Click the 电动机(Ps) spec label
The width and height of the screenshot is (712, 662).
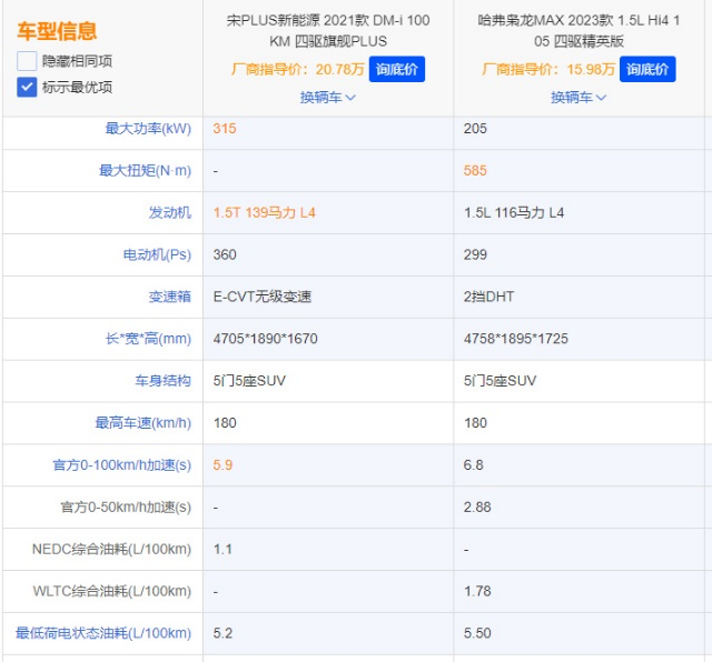click(157, 255)
